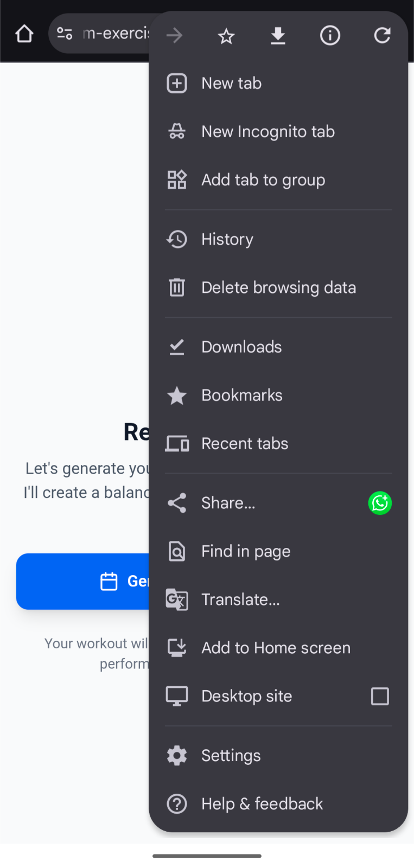This screenshot has height=868, width=414.
Task: Tap the bookmark star icon in menu top row
Action: pyautogui.click(x=226, y=36)
